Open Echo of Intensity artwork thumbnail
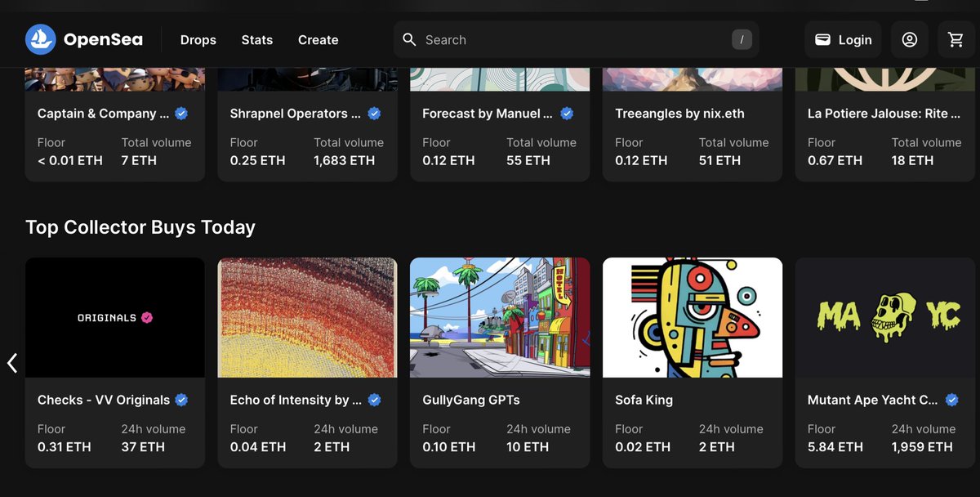Image resolution: width=980 pixels, height=497 pixels. pos(307,318)
